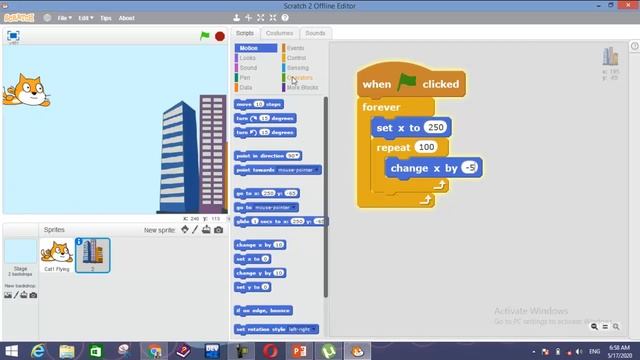Click the turn counterclockwise 15 degrees block

tap(265, 132)
